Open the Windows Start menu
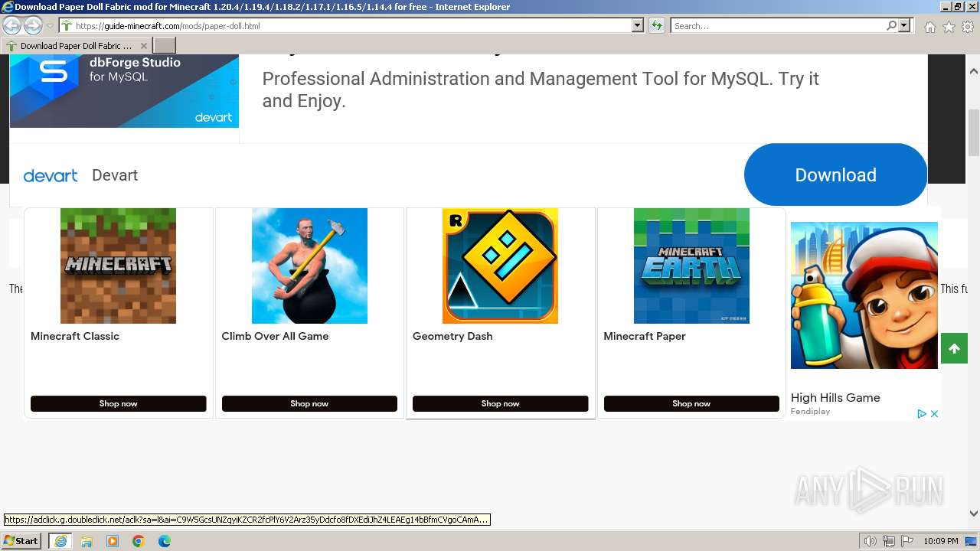The image size is (980, 551). pos(21,540)
